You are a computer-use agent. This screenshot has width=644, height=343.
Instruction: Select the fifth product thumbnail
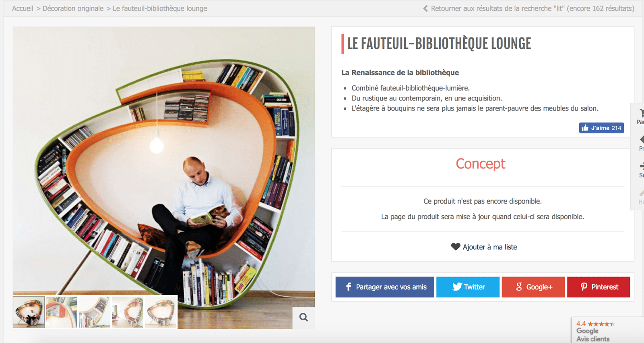pos(161,312)
